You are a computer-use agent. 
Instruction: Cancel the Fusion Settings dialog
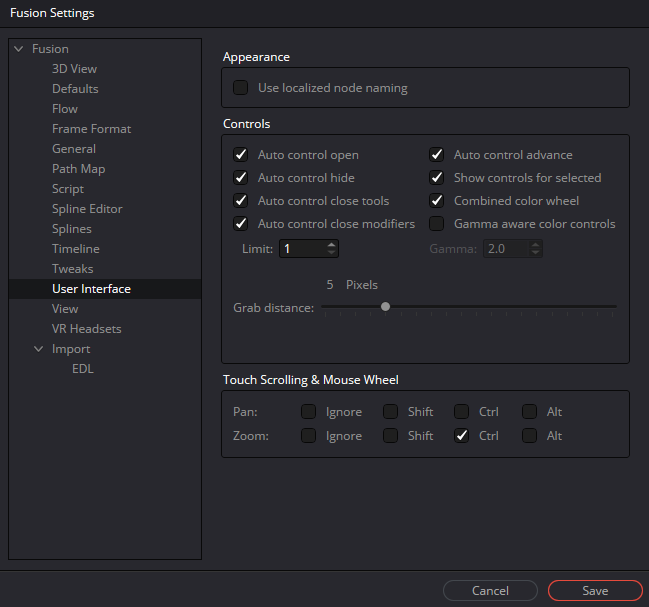click(x=490, y=591)
